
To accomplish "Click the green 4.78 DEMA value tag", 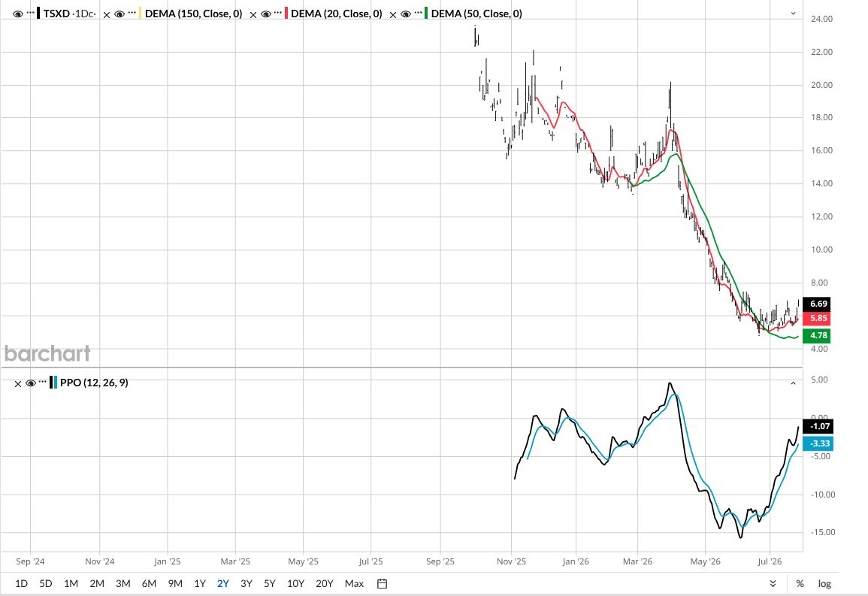I will (817, 335).
